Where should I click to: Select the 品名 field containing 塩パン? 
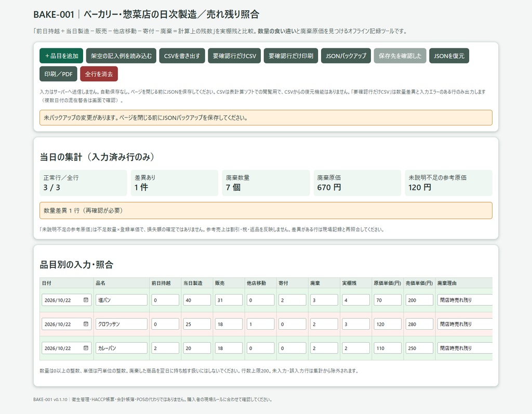point(122,300)
